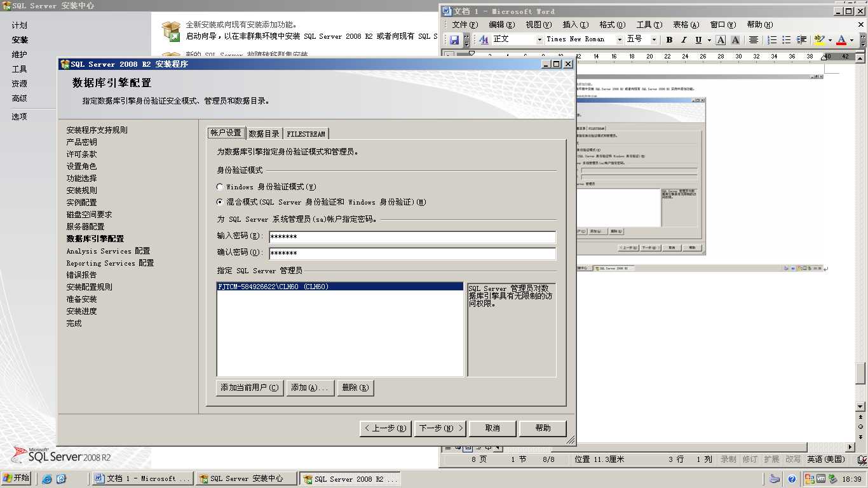Click Word's horizontal scroll right arrow
This screenshot has height=488, width=868.
pos(850,447)
